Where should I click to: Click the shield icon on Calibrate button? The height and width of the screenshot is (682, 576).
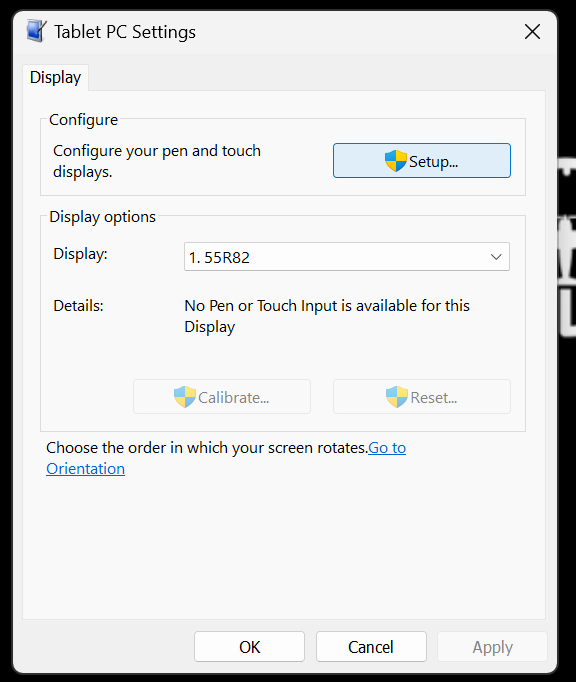click(x=184, y=397)
